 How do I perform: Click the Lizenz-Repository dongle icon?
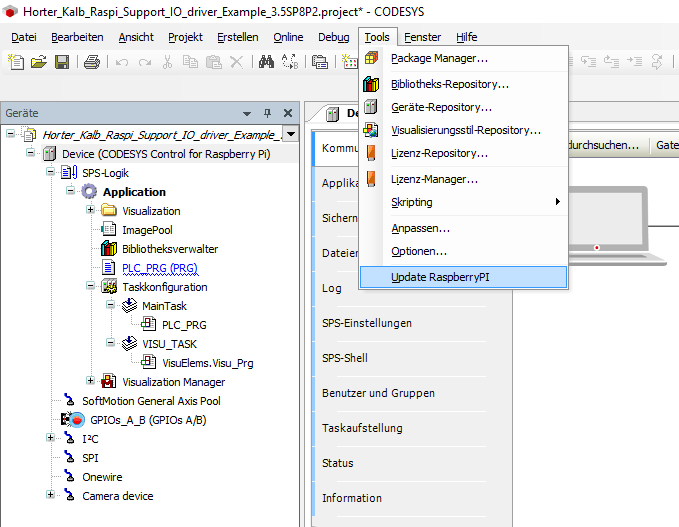(x=371, y=153)
